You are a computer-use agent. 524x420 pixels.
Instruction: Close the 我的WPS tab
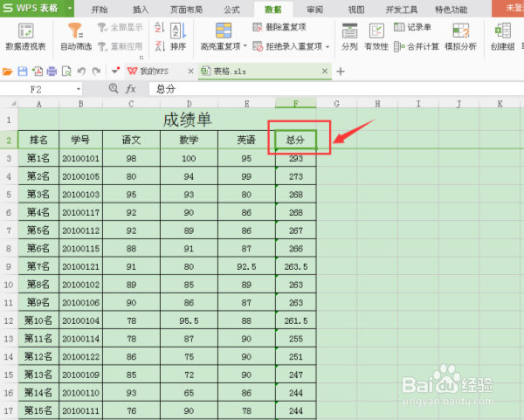[x=190, y=72]
